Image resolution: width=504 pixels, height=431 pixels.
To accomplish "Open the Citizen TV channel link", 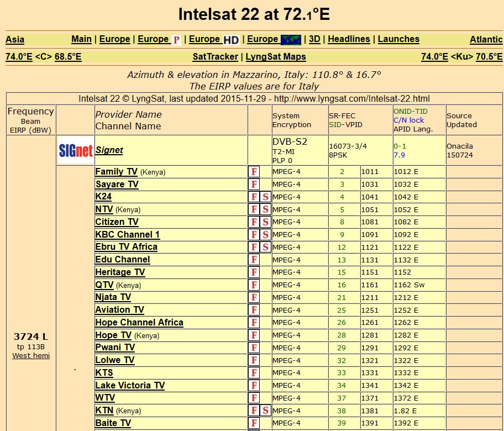I will coord(117,222).
